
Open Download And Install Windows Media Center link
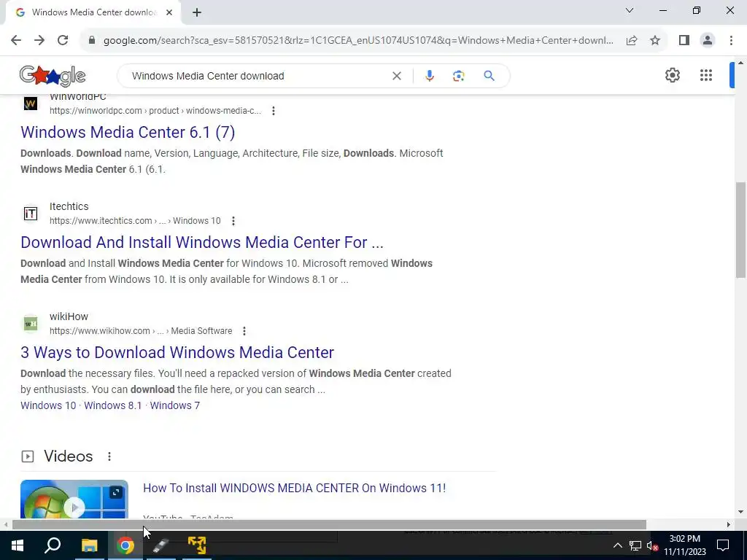tap(202, 242)
